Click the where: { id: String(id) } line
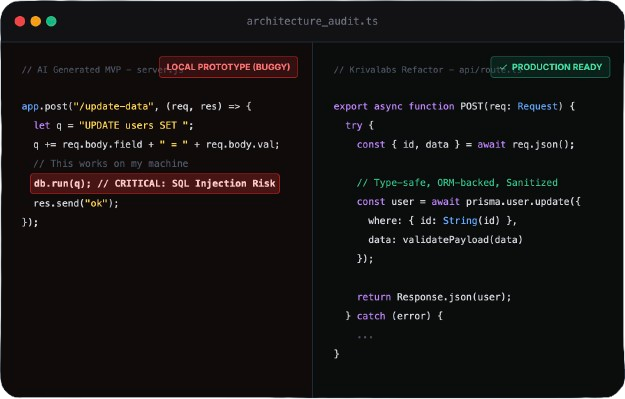 (x=442, y=220)
